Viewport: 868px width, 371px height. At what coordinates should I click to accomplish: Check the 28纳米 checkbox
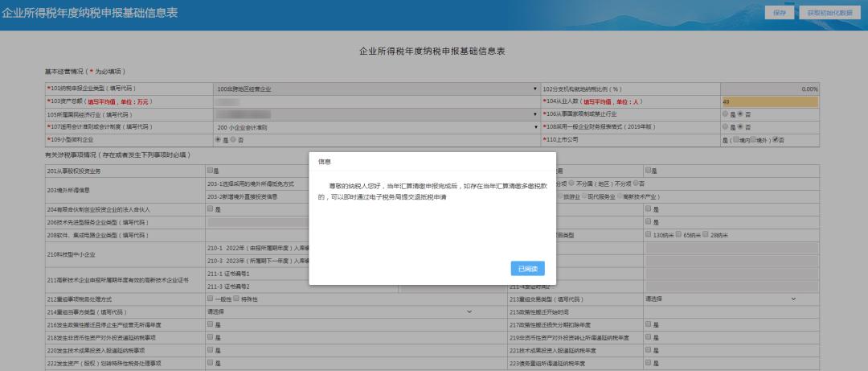[x=706, y=234]
